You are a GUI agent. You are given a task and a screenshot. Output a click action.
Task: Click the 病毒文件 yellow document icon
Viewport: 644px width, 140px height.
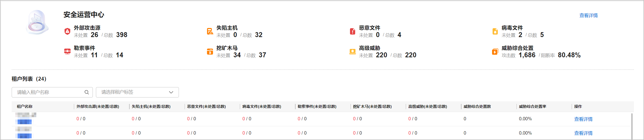pos(495,31)
